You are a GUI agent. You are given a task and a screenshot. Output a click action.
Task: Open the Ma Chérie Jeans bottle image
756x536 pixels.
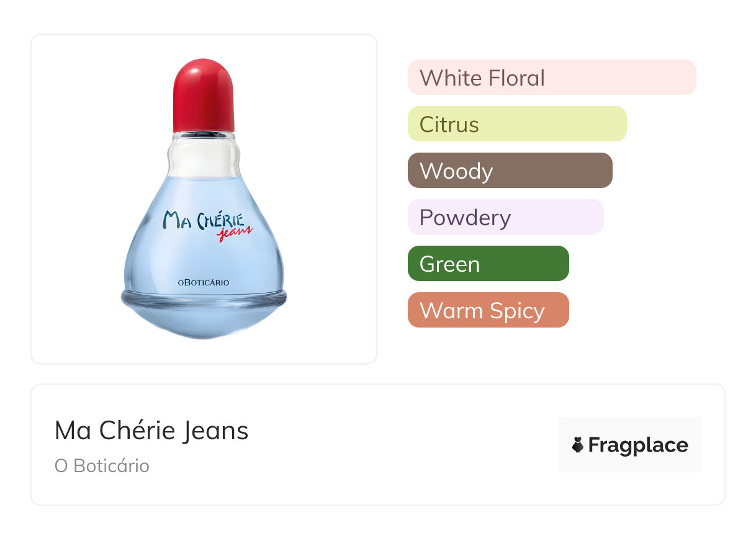(204, 199)
